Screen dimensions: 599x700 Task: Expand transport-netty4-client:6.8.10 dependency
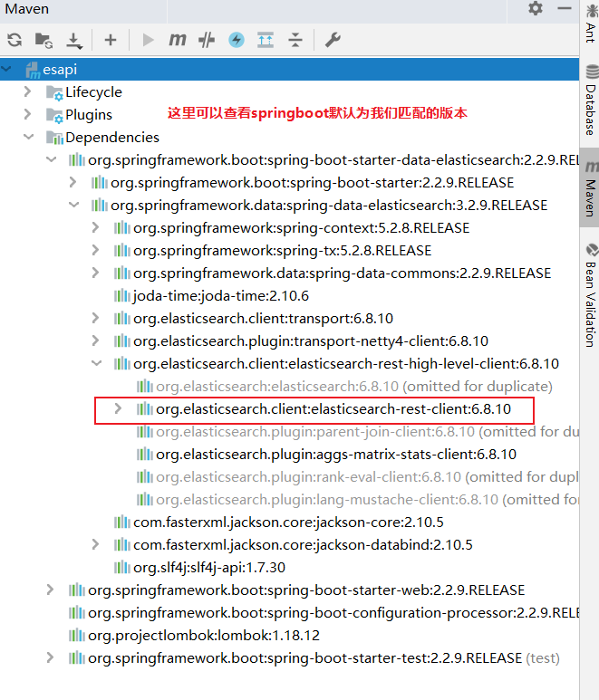(95, 340)
